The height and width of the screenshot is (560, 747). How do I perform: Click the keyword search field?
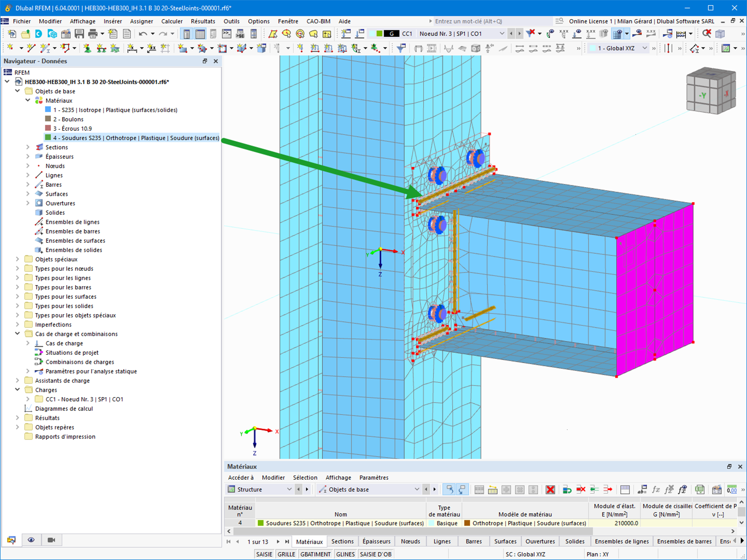pos(492,21)
